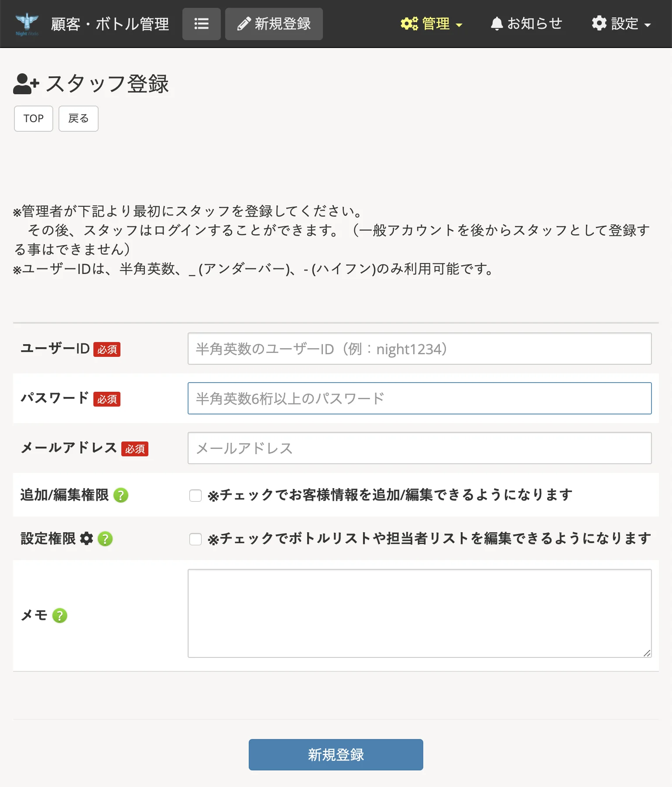
Task: Go to TOP page button
Action: [34, 119]
